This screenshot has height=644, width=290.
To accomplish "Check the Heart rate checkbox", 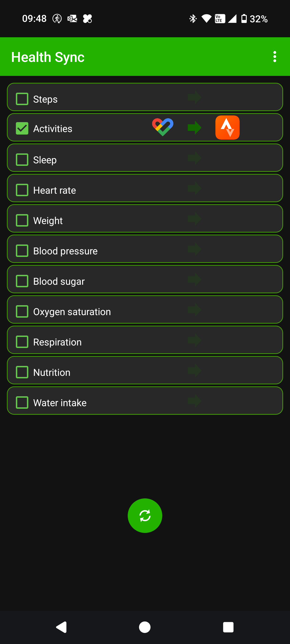I will [22, 190].
